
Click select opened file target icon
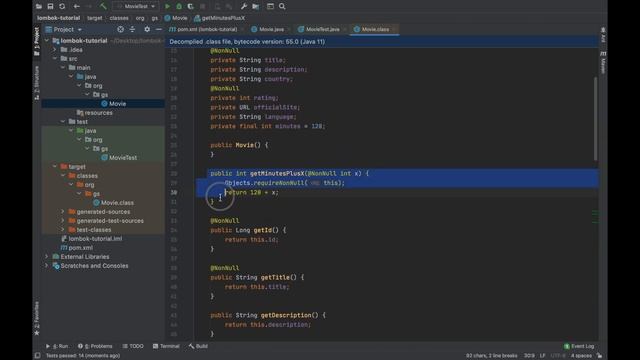click(120, 29)
